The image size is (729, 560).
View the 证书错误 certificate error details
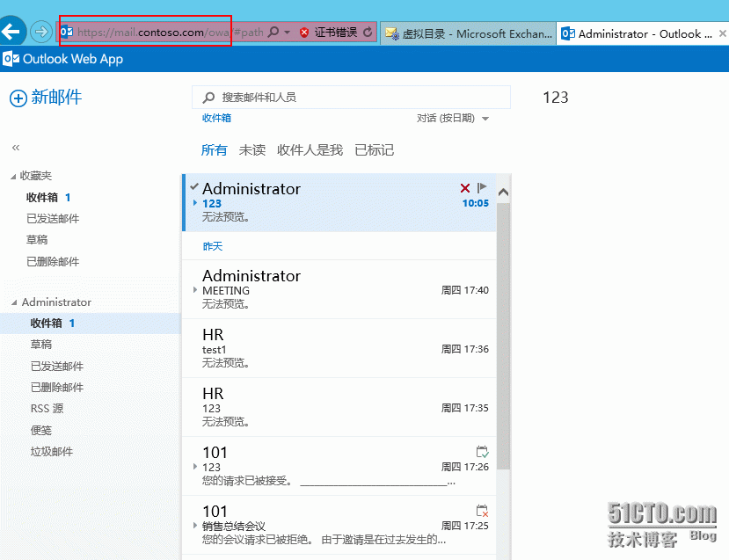click(x=336, y=32)
